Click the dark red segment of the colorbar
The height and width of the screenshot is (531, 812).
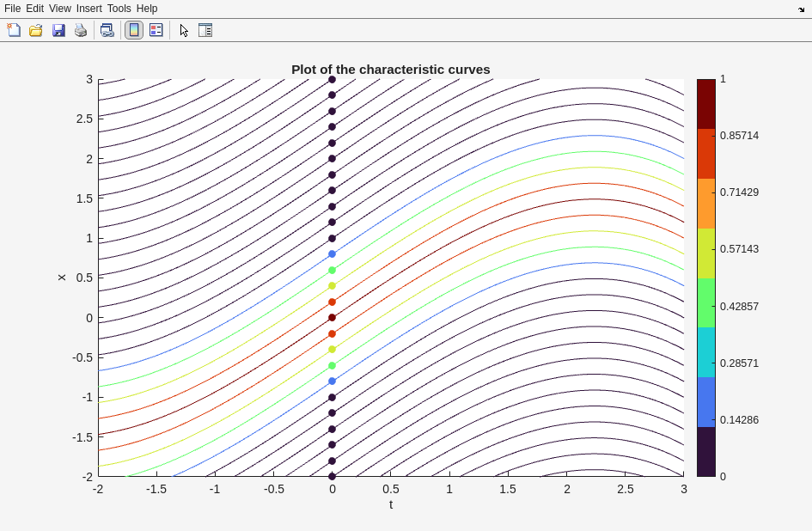point(705,104)
